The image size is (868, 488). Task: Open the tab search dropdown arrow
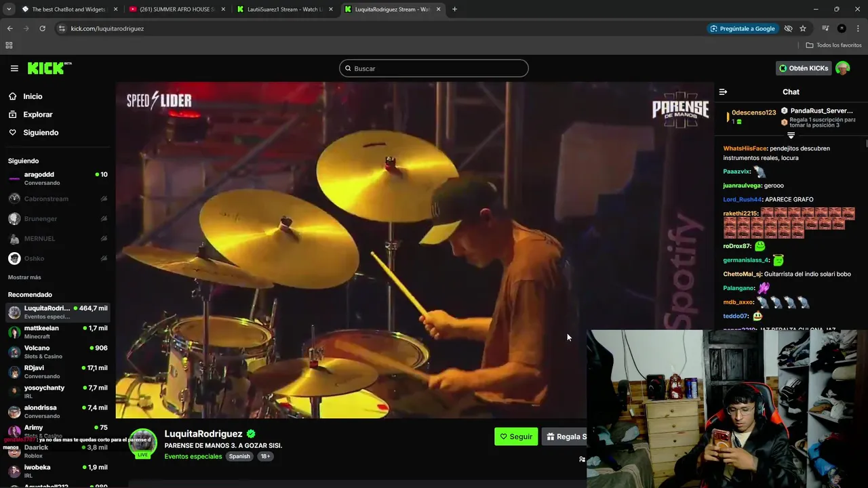9,9
